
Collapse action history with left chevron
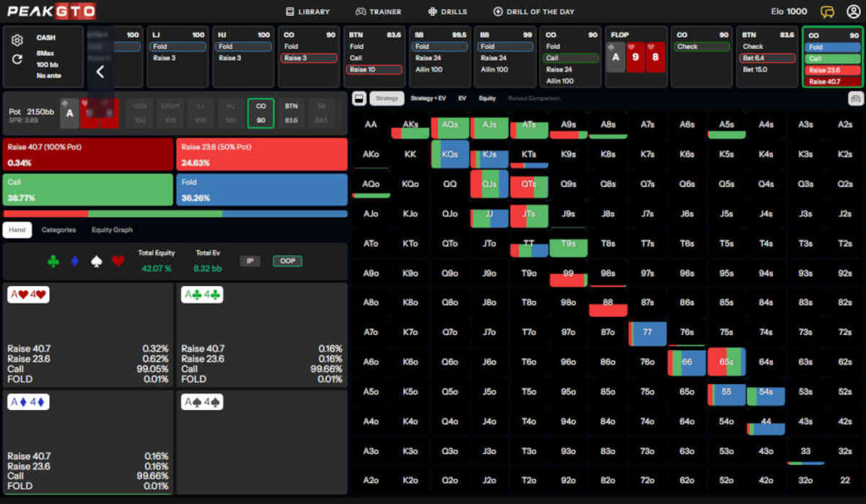[x=100, y=72]
